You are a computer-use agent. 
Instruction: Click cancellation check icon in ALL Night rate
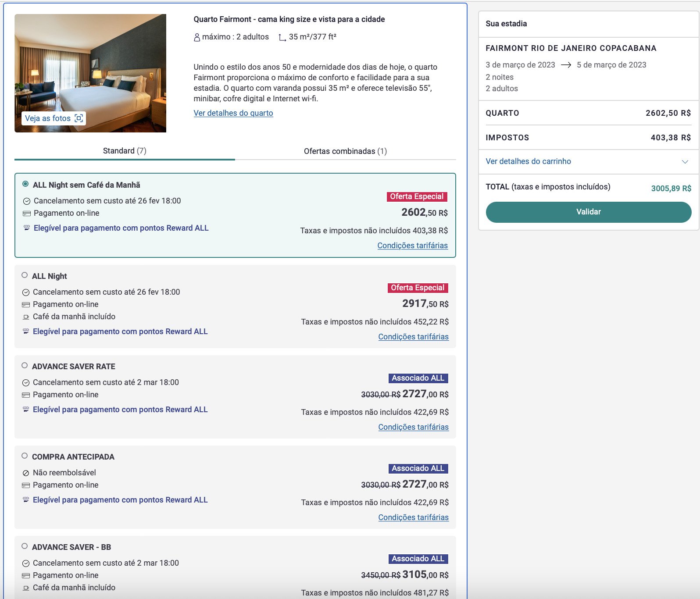[26, 292]
